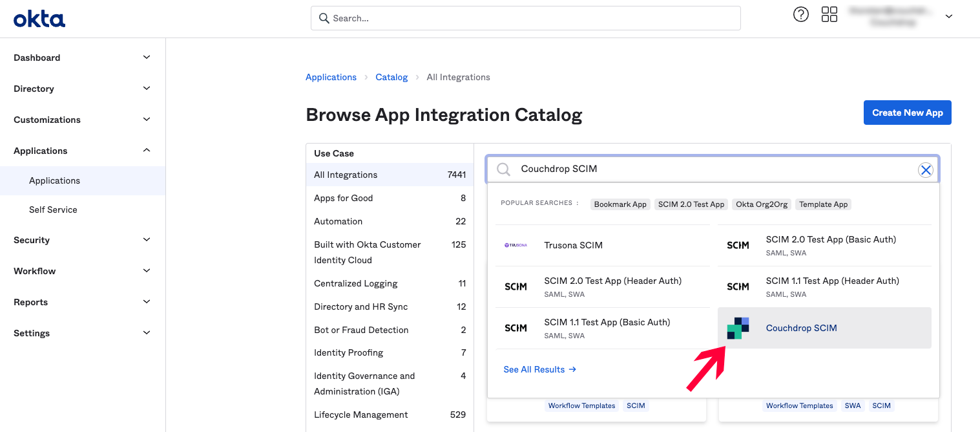Open Self Service in sidebar
Viewport: 980px width, 432px height.
(83, 210)
